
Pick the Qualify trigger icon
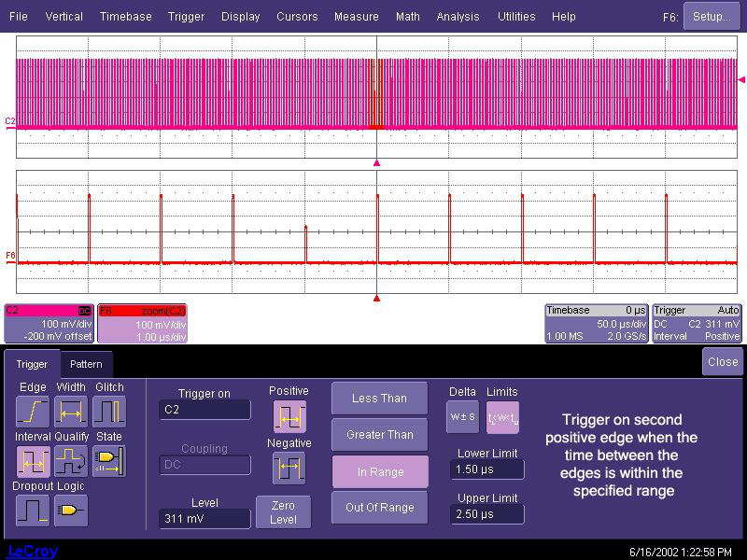coord(71,460)
